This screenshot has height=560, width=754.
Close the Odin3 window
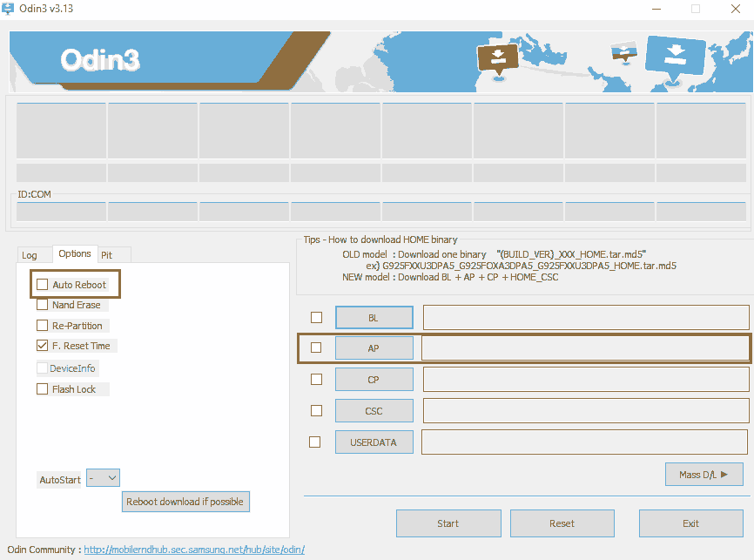(735, 9)
